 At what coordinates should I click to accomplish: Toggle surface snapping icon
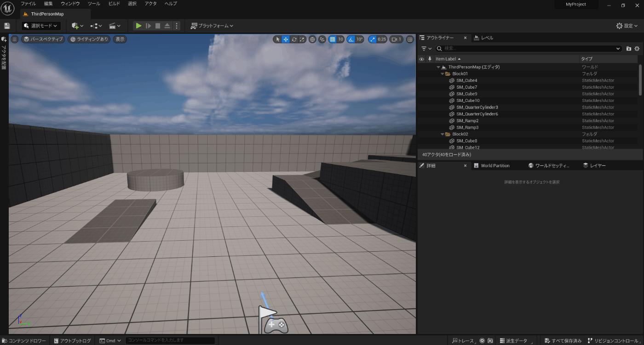point(322,40)
